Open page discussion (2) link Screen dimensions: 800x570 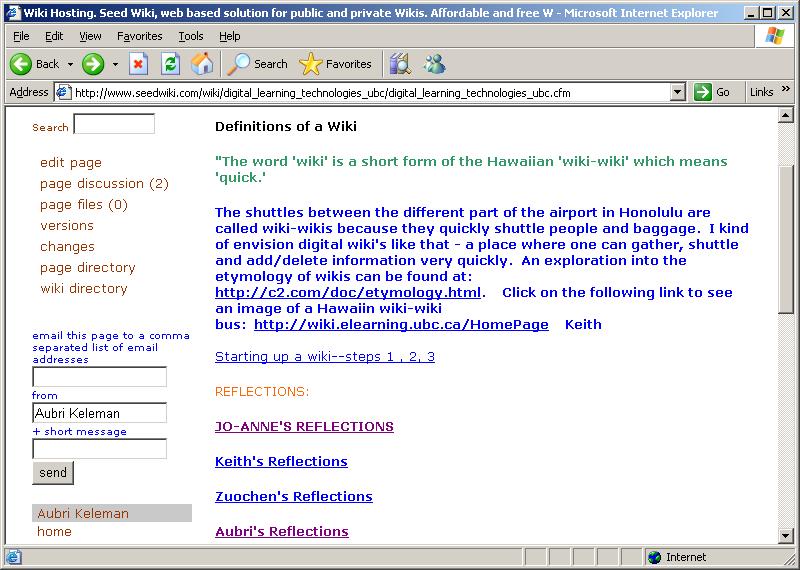pos(104,184)
